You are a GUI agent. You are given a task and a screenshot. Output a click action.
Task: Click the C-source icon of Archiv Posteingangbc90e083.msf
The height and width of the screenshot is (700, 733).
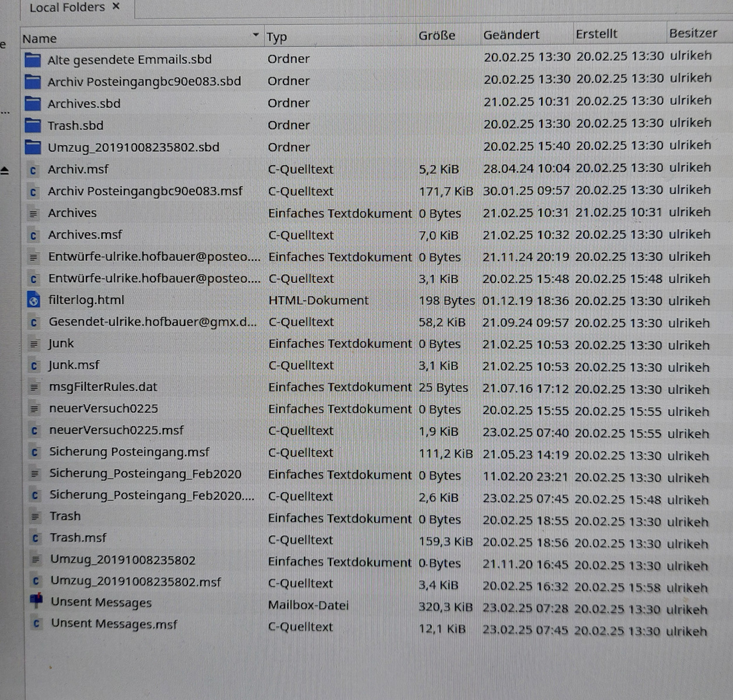click(x=33, y=191)
